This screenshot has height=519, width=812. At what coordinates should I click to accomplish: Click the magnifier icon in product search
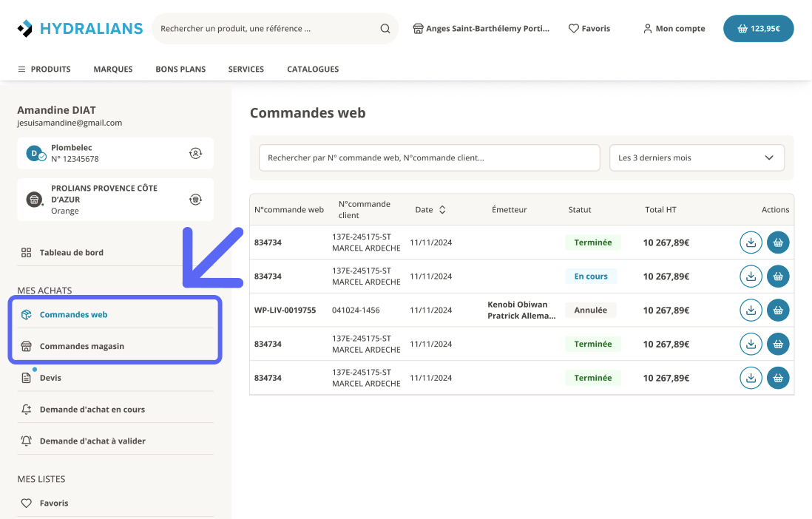[385, 29]
